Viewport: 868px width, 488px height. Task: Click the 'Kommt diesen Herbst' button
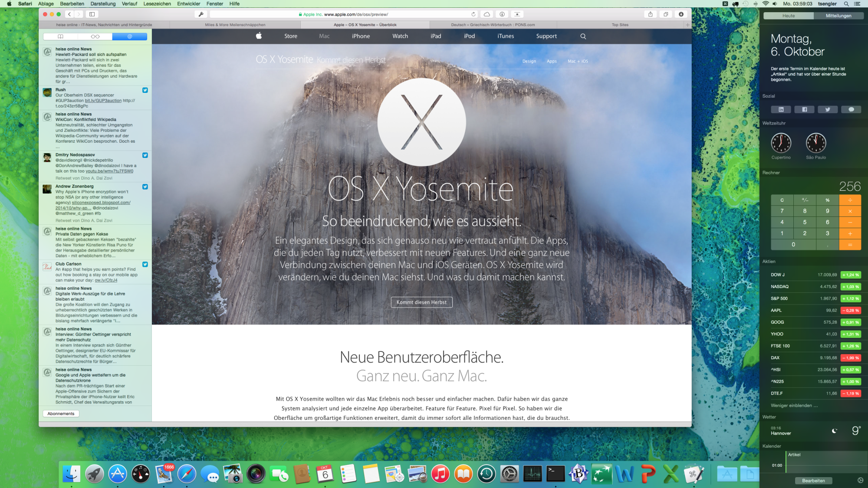tap(421, 302)
